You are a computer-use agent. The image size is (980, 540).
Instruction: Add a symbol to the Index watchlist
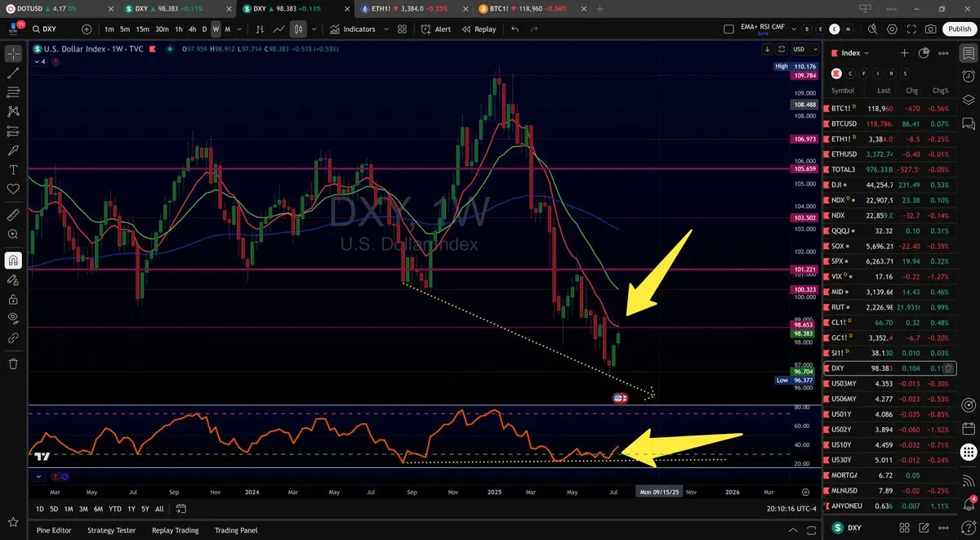[904, 53]
